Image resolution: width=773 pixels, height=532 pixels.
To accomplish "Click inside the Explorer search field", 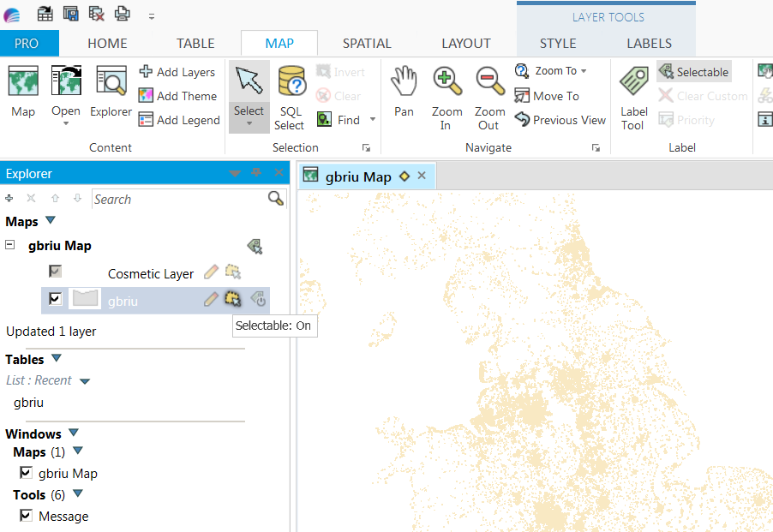I will click(171, 199).
